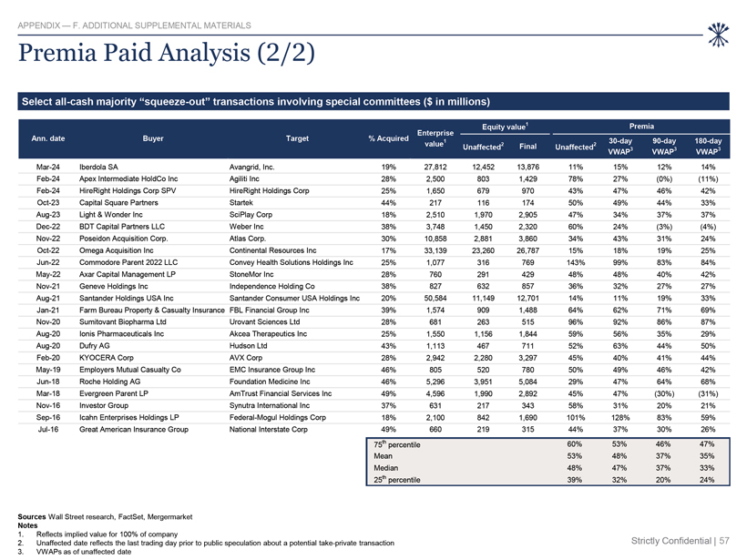Image resolution: width=747 pixels, height=560 pixels.
Task: Select buyer 'Evergreen Parent LP'
Action: (114, 393)
